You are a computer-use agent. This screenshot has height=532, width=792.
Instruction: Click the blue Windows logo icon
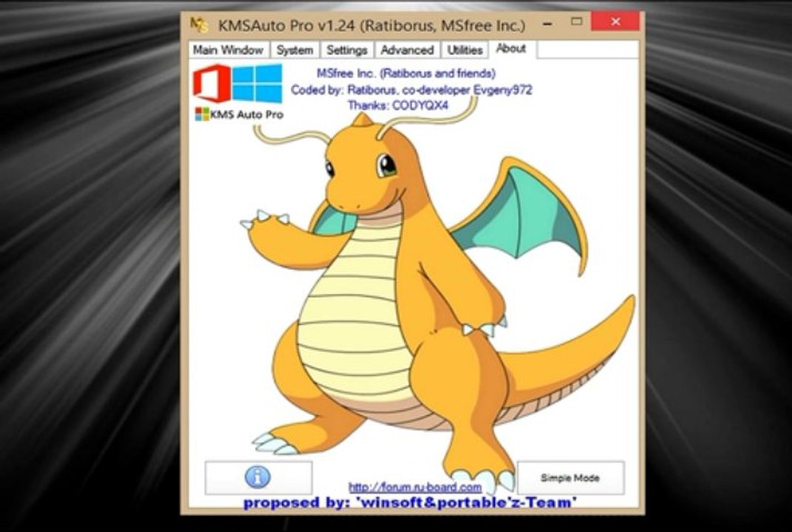257,83
